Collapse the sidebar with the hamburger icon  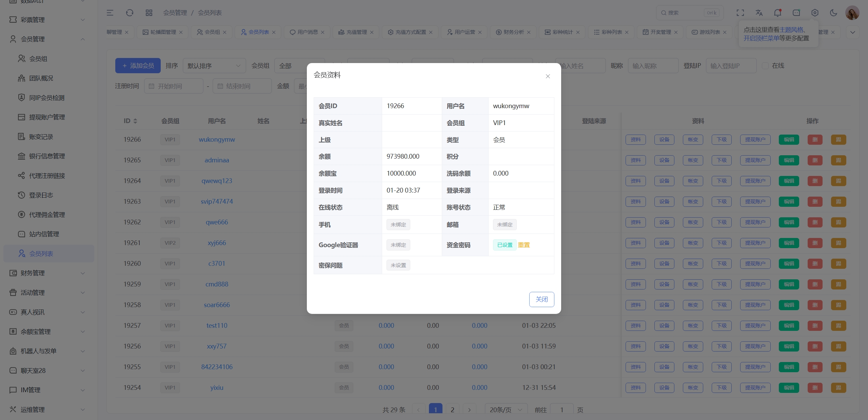(x=110, y=13)
